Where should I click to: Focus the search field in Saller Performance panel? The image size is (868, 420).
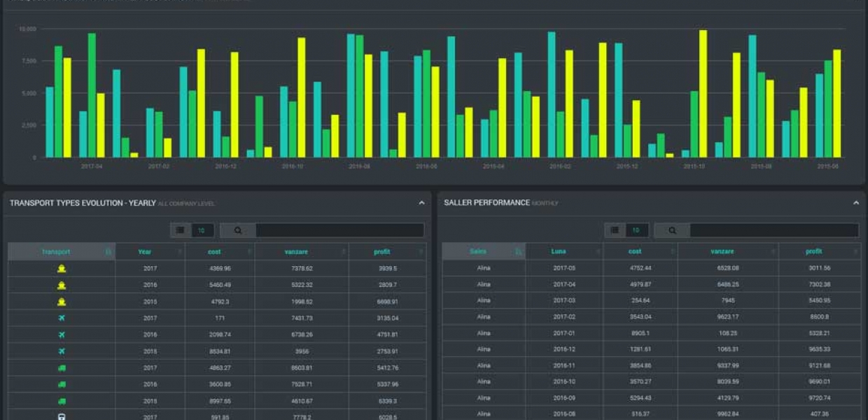pyautogui.click(x=773, y=230)
